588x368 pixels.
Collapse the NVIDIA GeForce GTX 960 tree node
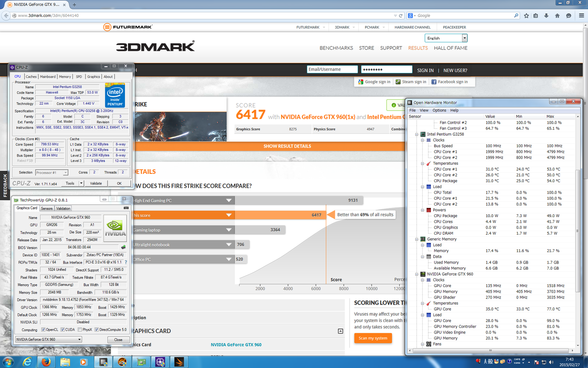pos(417,274)
